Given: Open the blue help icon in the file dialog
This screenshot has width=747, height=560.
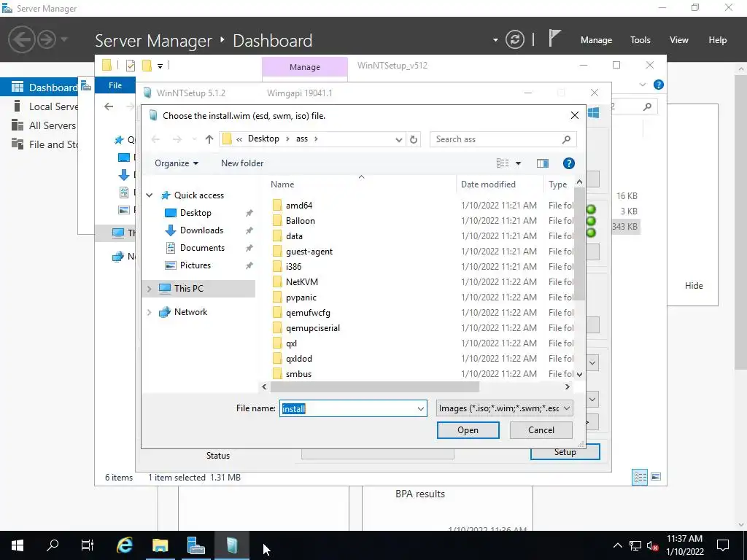Looking at the screenshot, I should (x=568, y=163).
